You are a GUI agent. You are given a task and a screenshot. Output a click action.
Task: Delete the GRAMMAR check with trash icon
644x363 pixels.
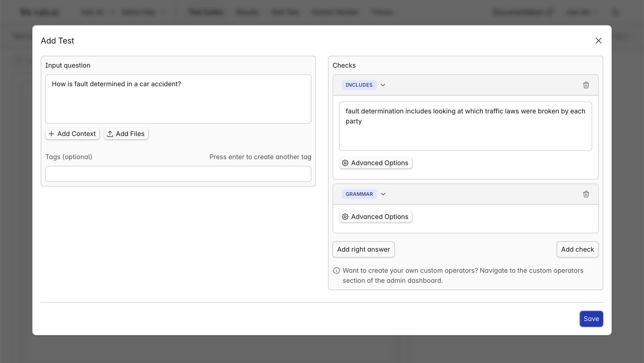586,194
